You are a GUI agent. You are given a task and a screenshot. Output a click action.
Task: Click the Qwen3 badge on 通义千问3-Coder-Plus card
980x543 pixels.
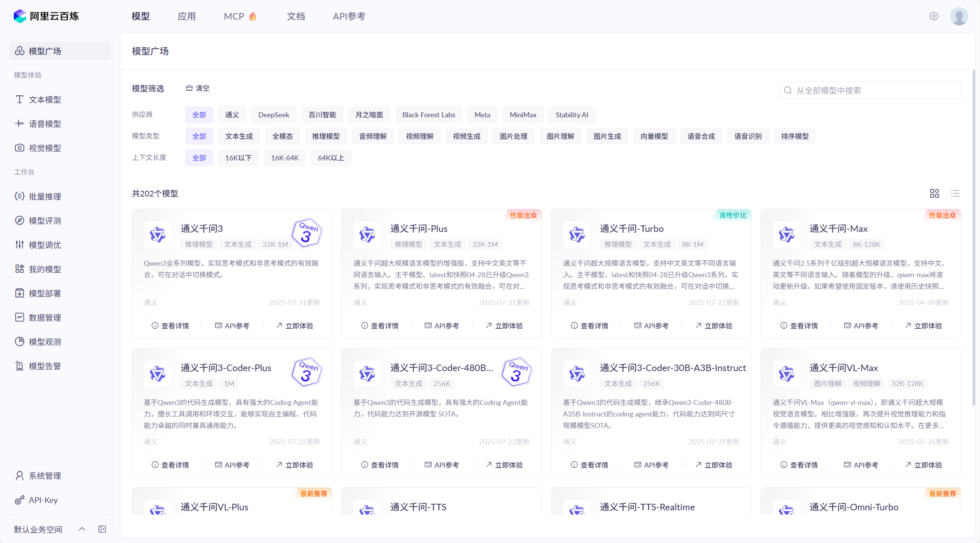click(x=306, y=372)
